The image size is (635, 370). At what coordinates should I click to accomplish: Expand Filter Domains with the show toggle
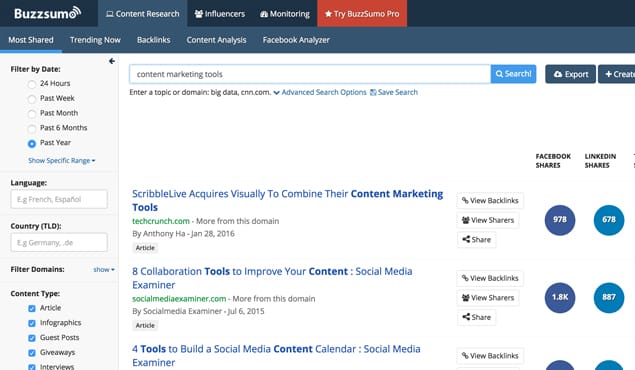104,270
